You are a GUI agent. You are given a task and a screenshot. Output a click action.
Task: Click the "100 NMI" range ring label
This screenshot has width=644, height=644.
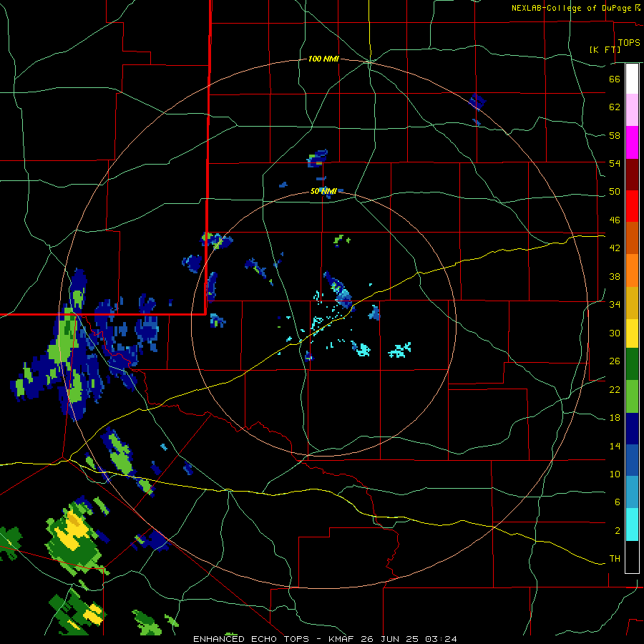pos(323,59)
